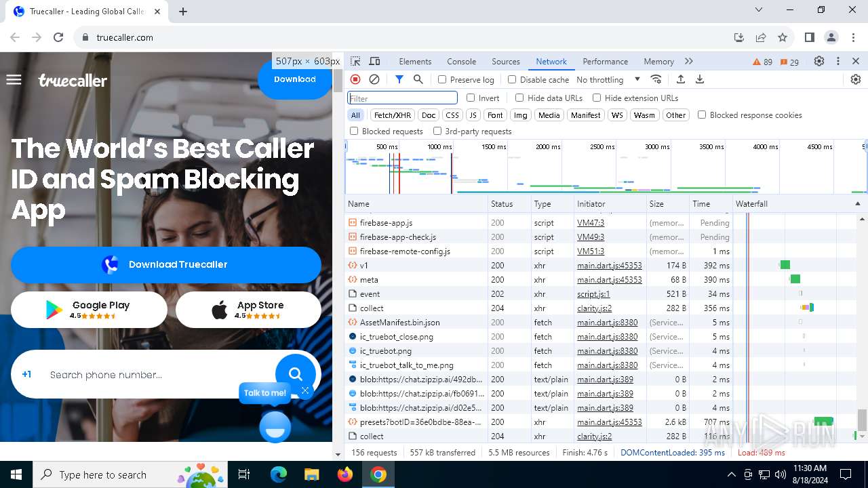Check Hide data URLs
Image resolution: width=868 pixels, height=488 pixels.
(x=519, y=98)
